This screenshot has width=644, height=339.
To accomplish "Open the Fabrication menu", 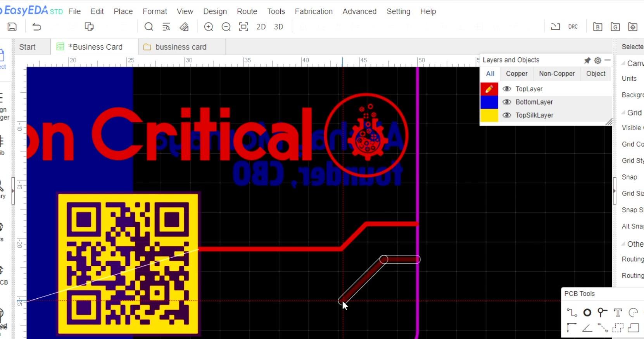I will (314, 11).
